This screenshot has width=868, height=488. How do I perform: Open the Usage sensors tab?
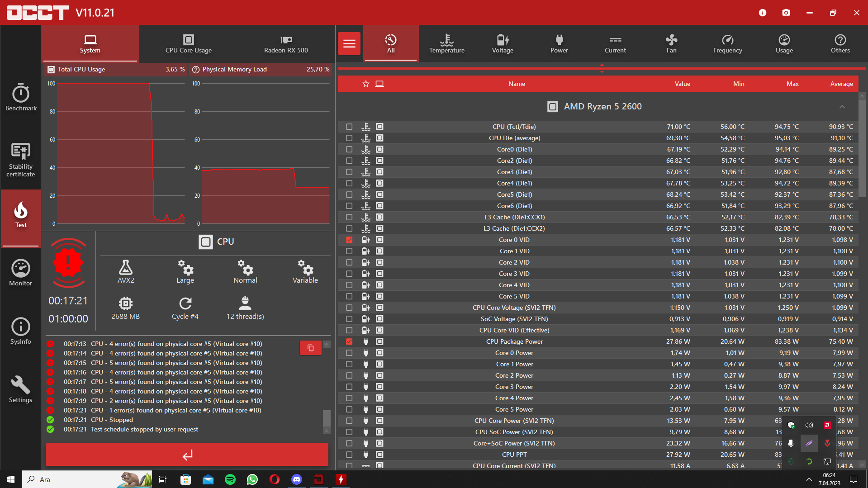click(784, 43)
